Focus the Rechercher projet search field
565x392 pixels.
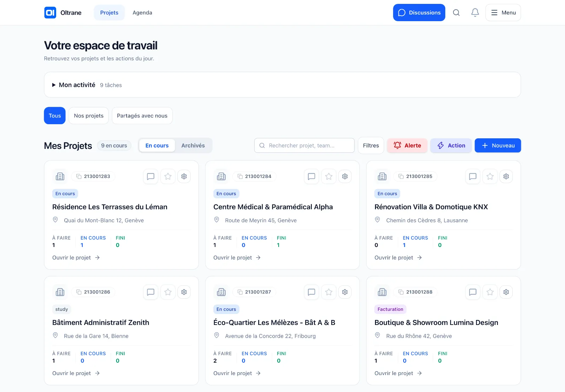tap(304, 145)
